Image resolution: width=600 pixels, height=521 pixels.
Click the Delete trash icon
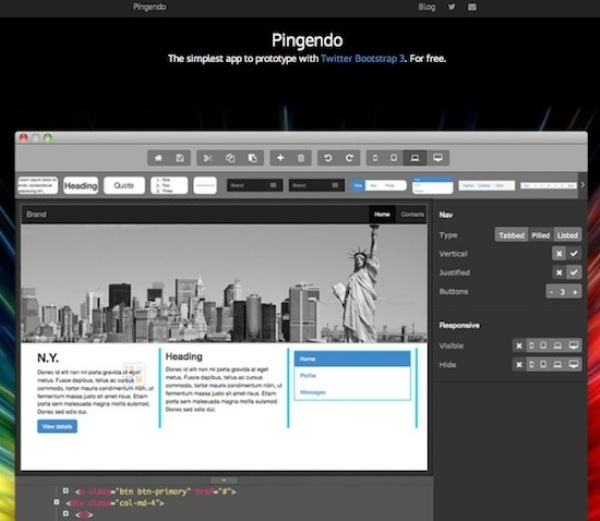coord(301,158)
